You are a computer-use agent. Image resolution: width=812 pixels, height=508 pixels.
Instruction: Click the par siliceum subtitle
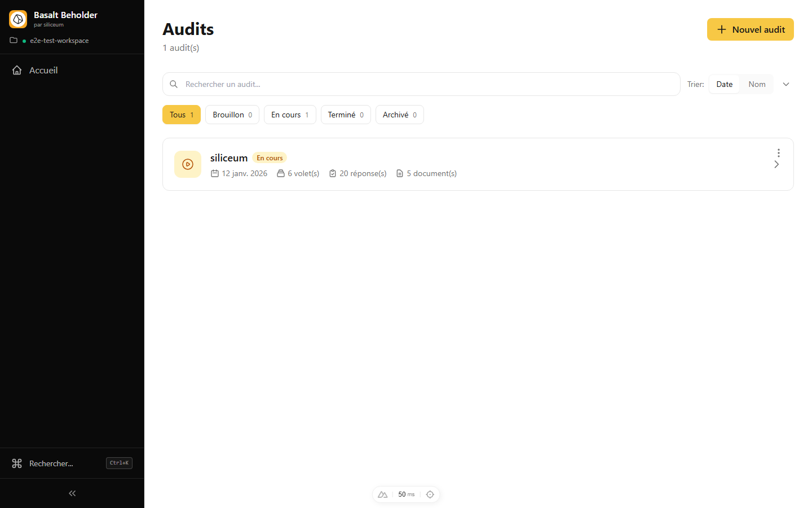point(48,25)
